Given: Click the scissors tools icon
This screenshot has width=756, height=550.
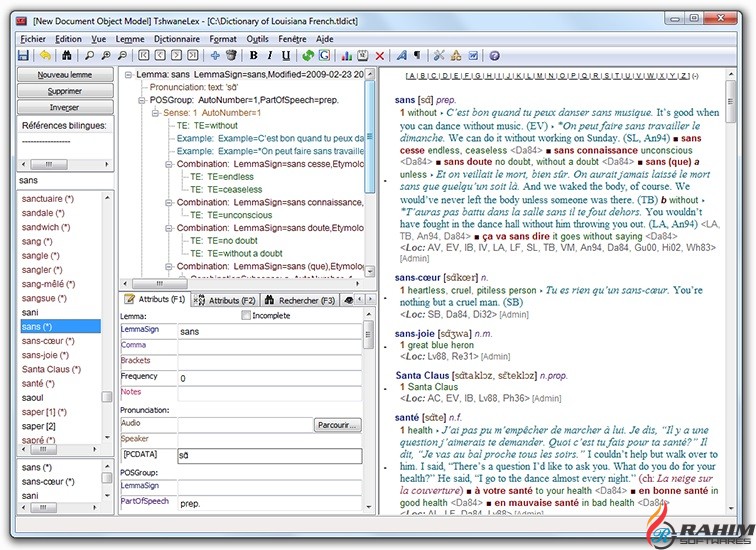Looking at the screenshot, I should coord(439,55).
